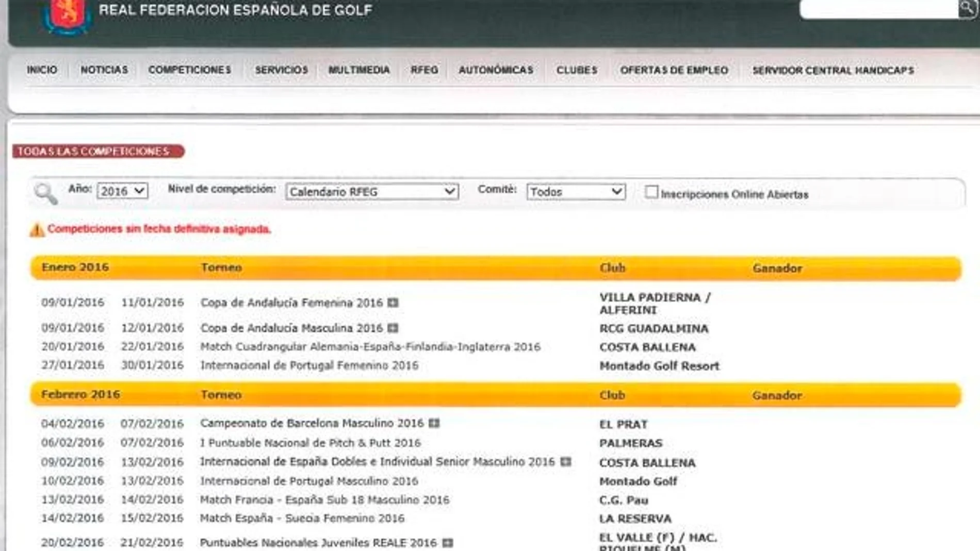Open the Año 2016 dropdown
Image resolution: width=980 pixels, height=551 pixels.
pos(122,191)
